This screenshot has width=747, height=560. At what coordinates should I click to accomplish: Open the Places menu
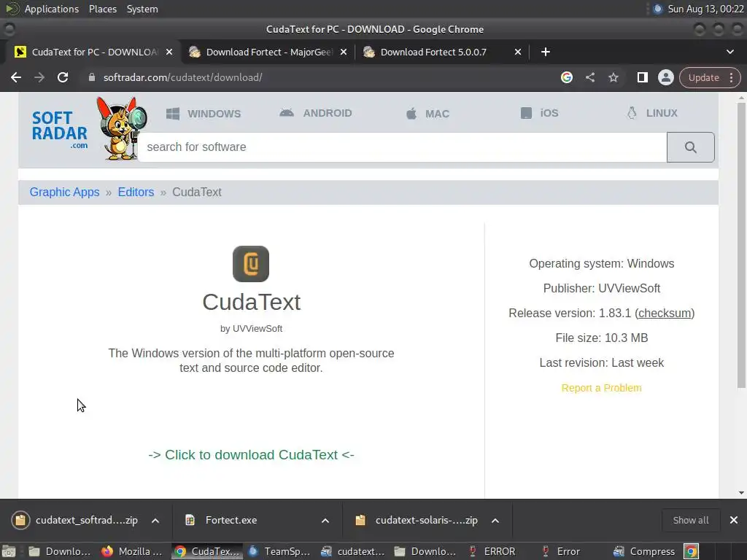point(102,9)
